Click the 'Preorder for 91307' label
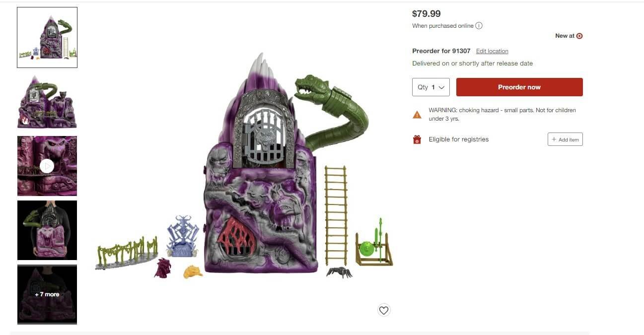The image size is (644, 335). 441,51
